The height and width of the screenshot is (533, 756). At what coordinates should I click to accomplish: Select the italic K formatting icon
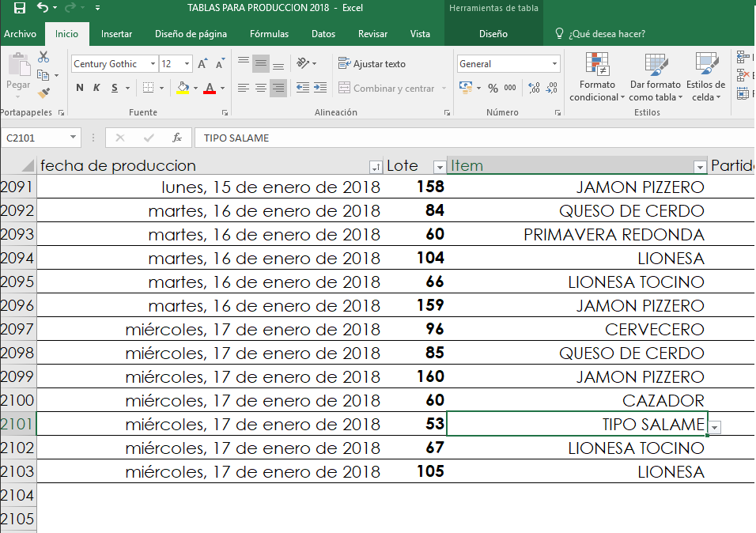96,87
